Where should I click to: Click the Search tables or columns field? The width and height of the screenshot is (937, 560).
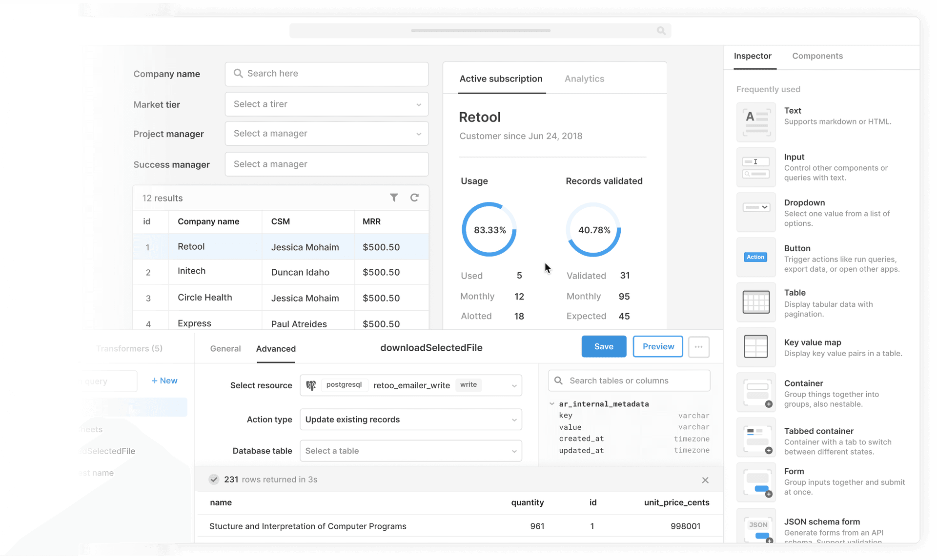pos(629,380)
